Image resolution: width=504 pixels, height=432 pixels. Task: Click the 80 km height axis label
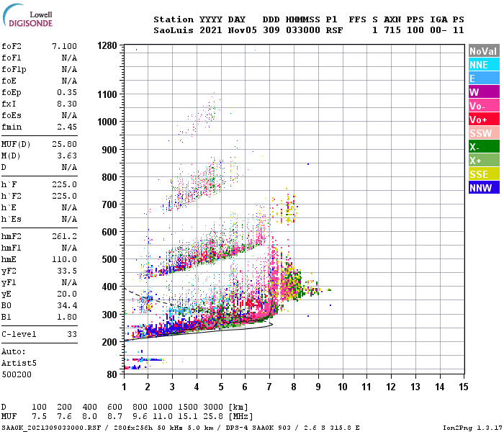(x=112, y=374)
